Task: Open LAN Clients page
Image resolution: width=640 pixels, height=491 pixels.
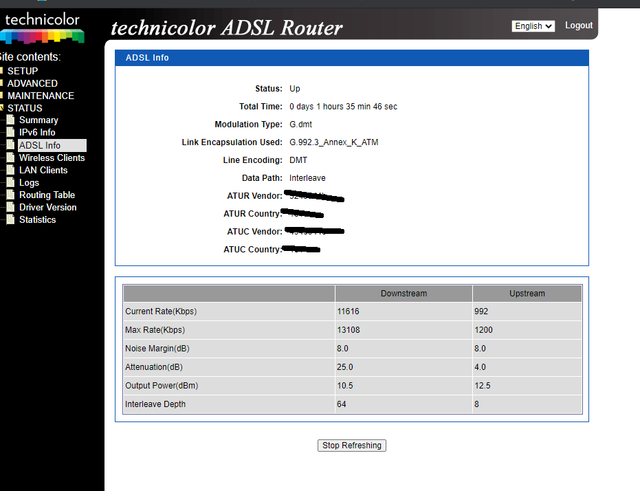Action: pos(43,170)
